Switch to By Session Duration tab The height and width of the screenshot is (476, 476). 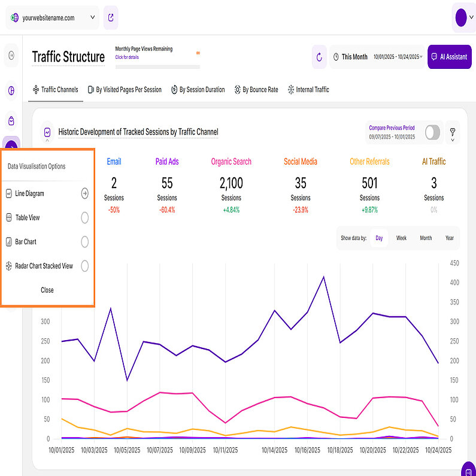(x=198, y=90)
